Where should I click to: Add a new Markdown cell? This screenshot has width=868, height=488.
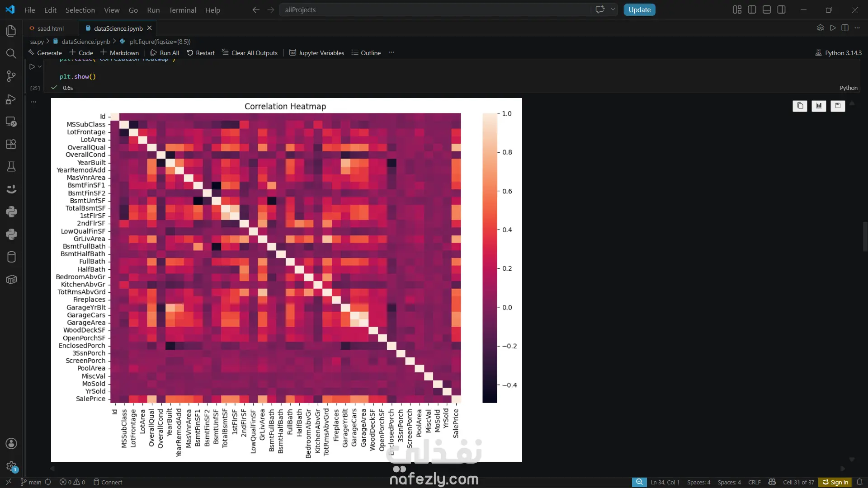[120, 53]
